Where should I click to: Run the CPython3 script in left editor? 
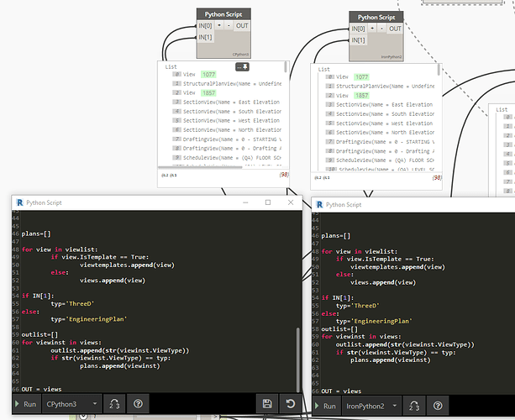[25, 404]
